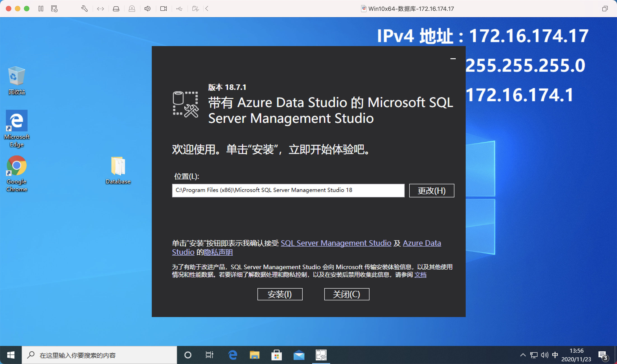Click the 更改 Change installation path button
Viewport: 617px width, 364px height.
[431, 190]
